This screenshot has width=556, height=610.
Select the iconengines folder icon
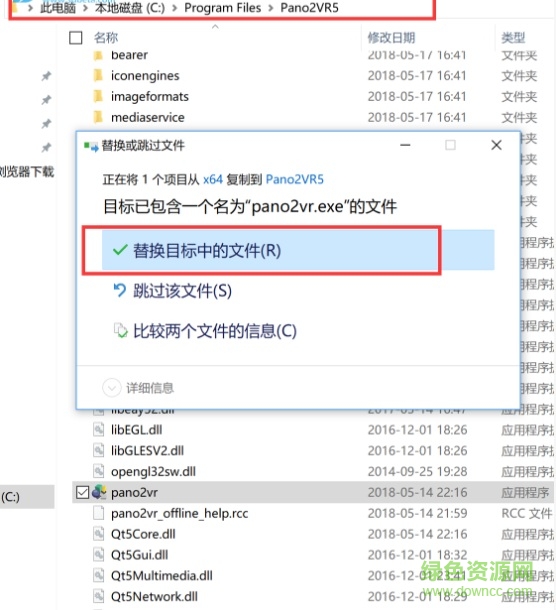(x=98, y=75)
